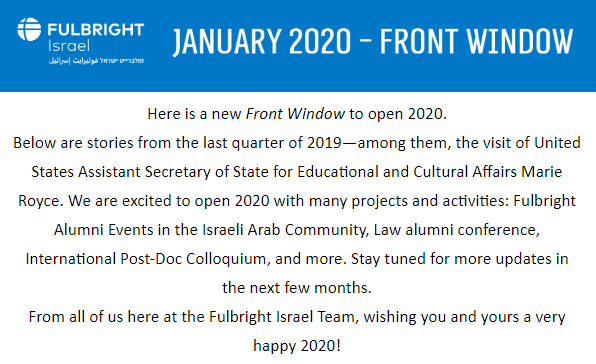
Task: Click the "Fulbright Israel Team" phrase
Action: [x=284, y=317]
